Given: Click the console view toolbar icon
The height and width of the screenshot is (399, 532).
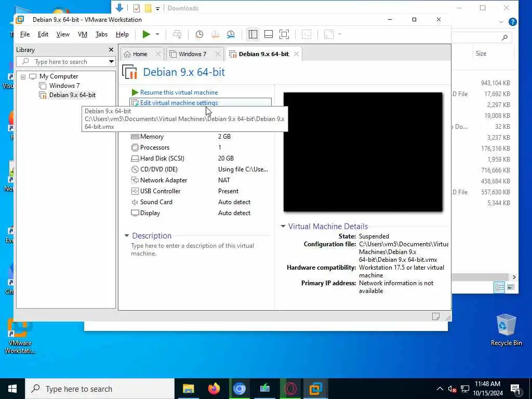Looking at the screenshot, I should [x=307, y=34].
